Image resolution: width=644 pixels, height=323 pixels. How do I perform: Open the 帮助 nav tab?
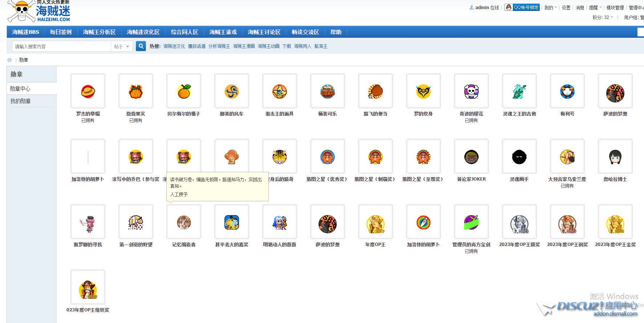336,32
